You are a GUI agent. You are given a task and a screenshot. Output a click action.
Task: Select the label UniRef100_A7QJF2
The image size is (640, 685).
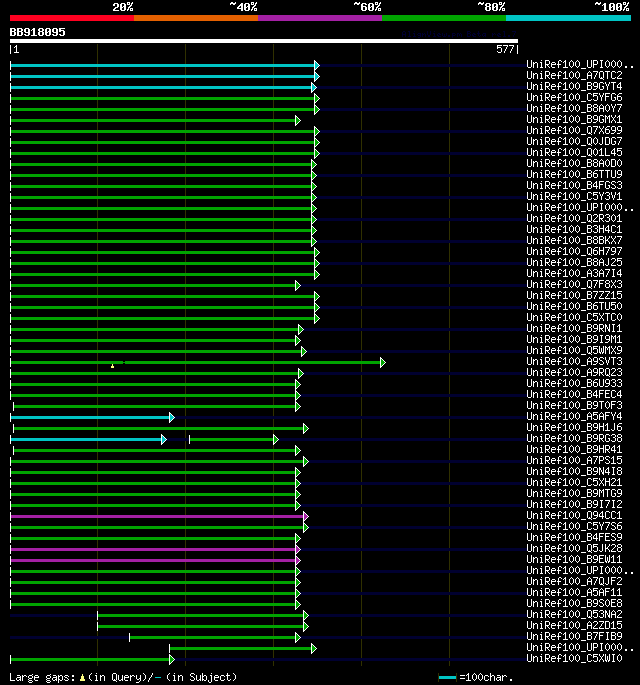[x=574, y=581]
